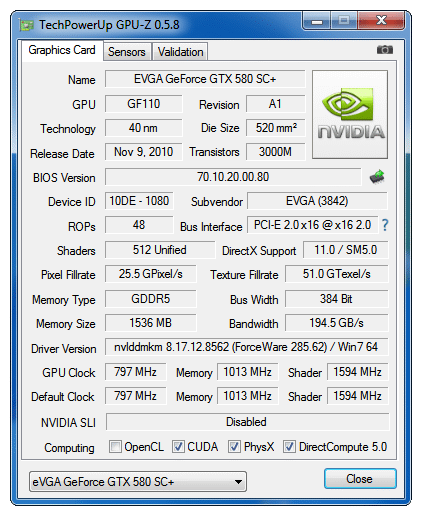Click the Pixel Fillrate field 25.5 GPixel/s
The image size is (422, 516).
(x=151, y=274)
